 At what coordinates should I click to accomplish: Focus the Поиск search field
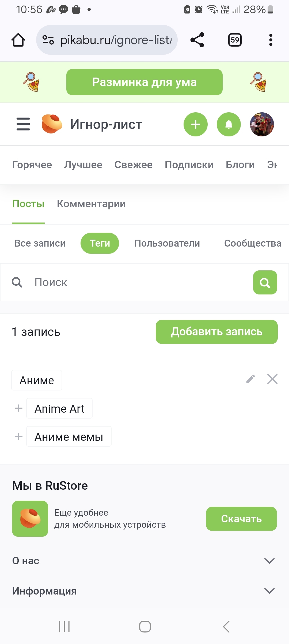coord(139,282)
